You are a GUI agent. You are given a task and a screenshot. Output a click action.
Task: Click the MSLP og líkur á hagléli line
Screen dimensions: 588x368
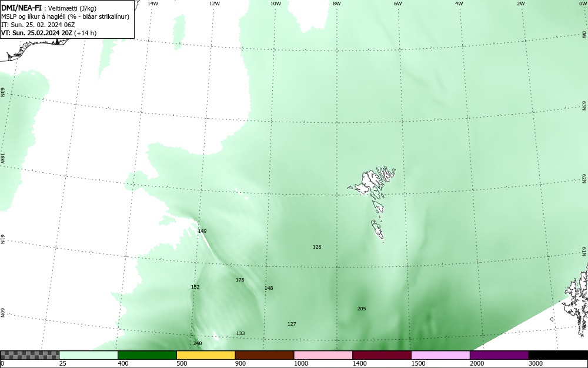click(65, 16)
